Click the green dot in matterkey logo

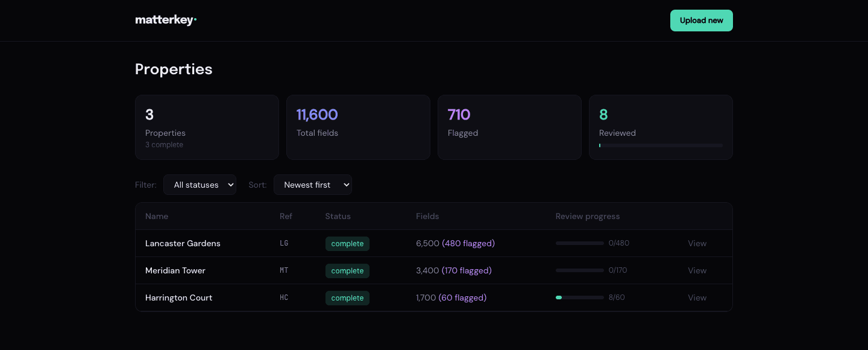click(195, 20)
